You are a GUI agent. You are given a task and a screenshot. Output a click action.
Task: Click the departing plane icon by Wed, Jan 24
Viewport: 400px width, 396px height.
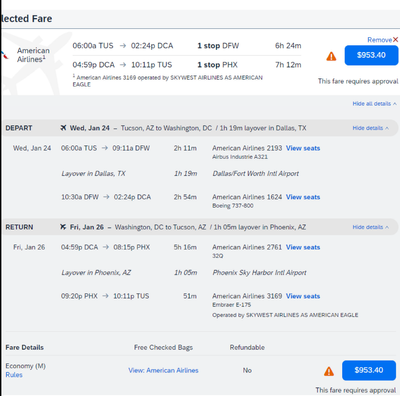click(63, 128)
